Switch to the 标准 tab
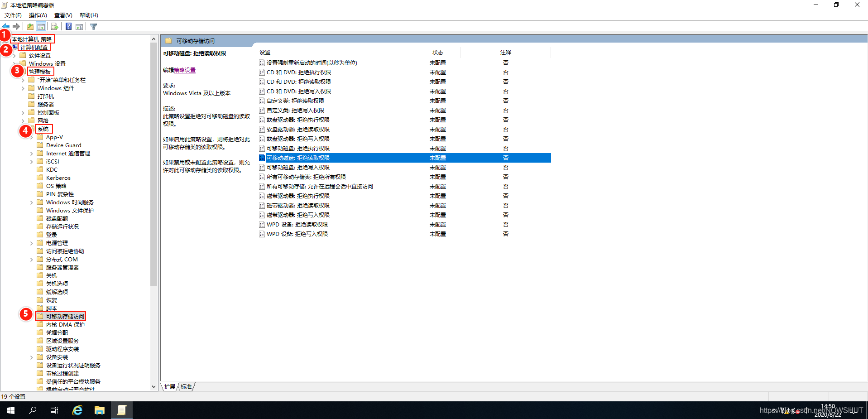 pos(186,386)
